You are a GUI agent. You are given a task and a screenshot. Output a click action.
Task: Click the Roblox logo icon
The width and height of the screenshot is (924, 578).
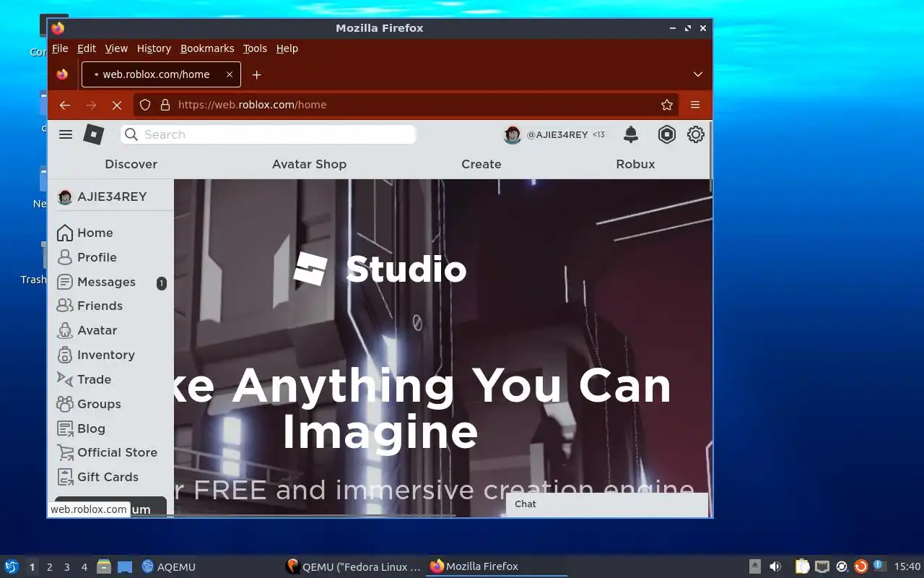94,134
